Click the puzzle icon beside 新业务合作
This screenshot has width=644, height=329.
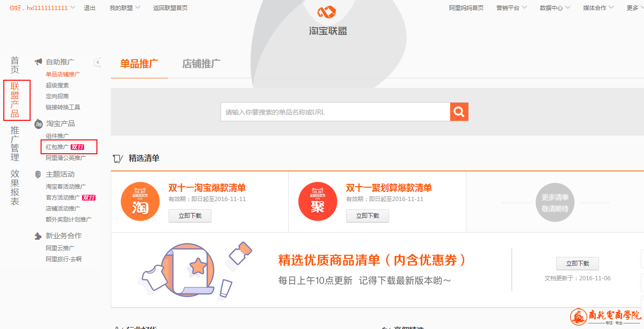tap(38, 236)
